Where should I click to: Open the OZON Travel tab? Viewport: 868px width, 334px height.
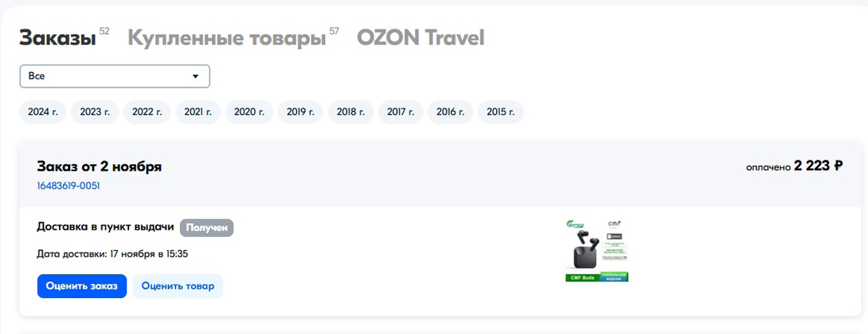click(420, 37)
